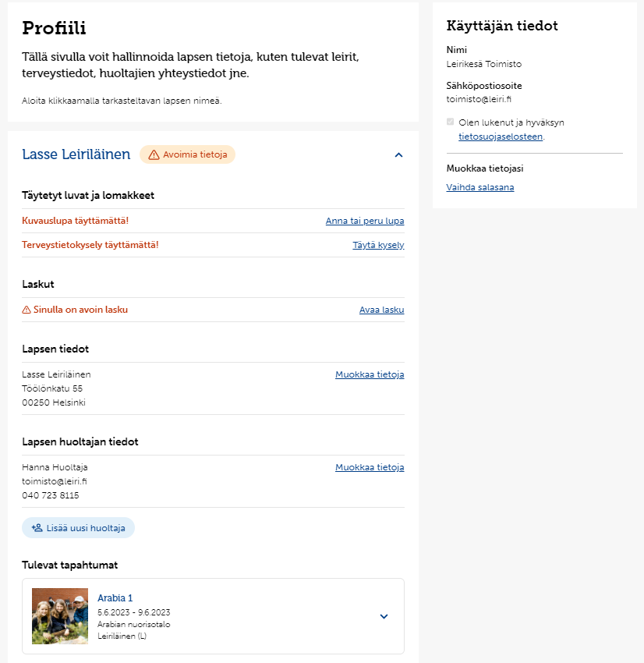Click the Kuvauslupa täyttämättä! warning text

75,221
